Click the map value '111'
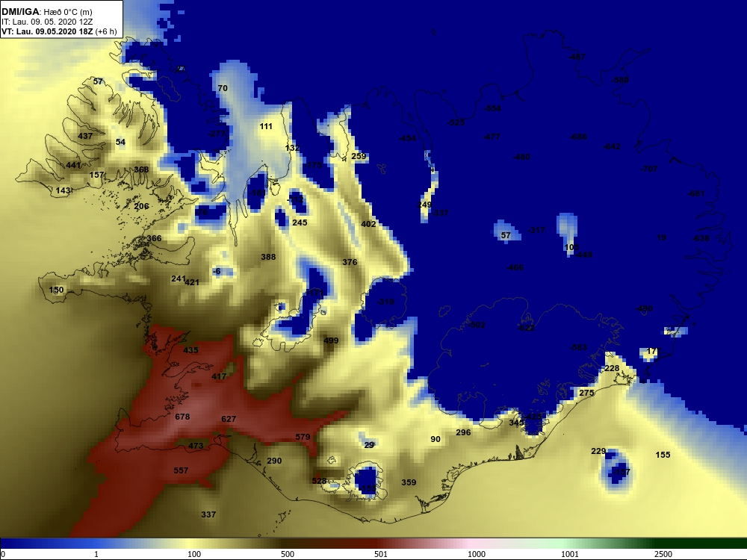Screen dimensions: 747x560 coord(266,126)
